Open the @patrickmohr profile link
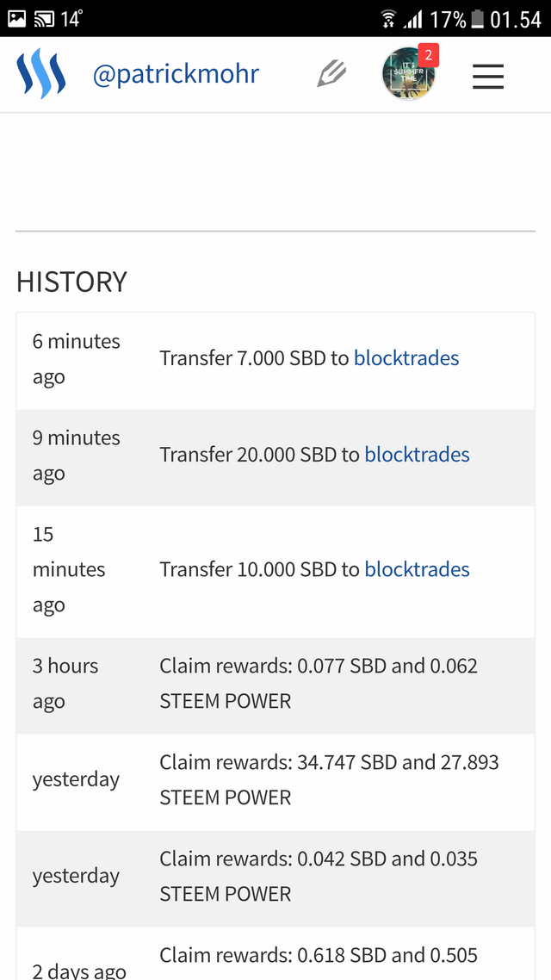This screenshot has height=980, width=551. 176,74
